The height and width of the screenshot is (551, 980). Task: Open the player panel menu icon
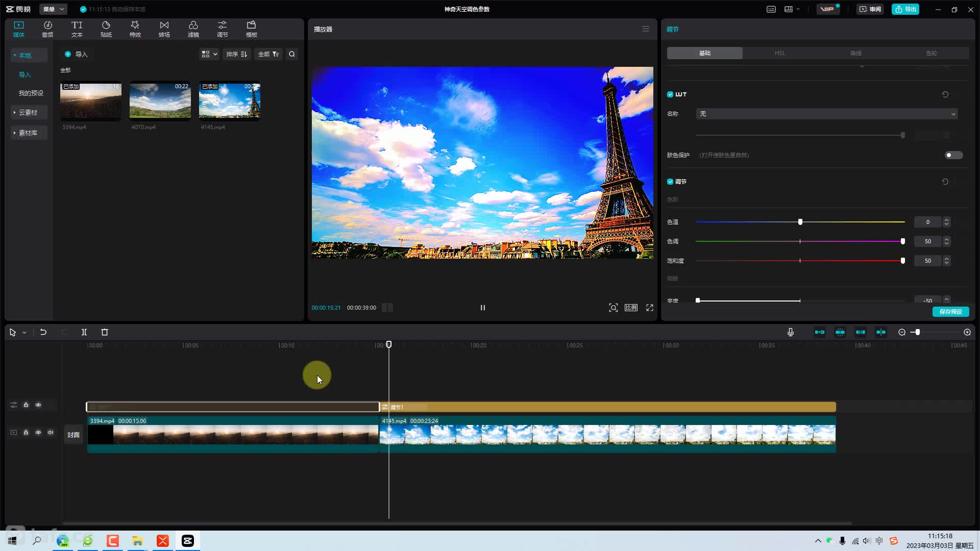(646, 29)
